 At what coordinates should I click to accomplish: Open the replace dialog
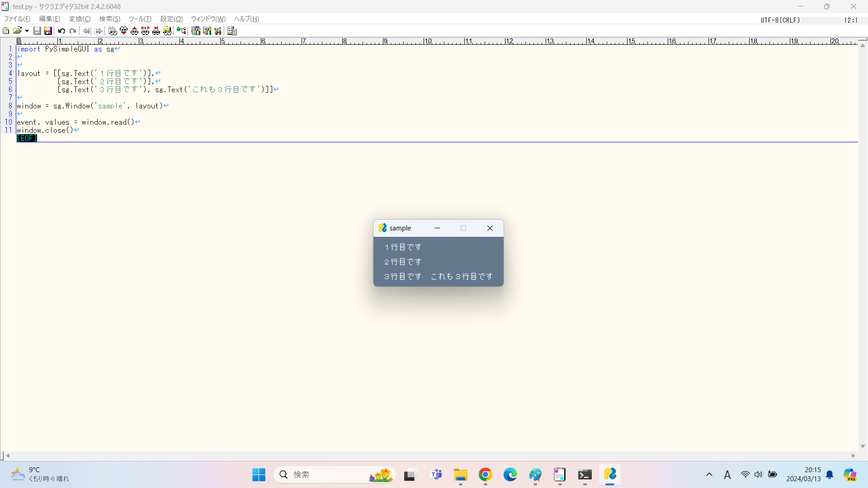(x=145, y=31)
